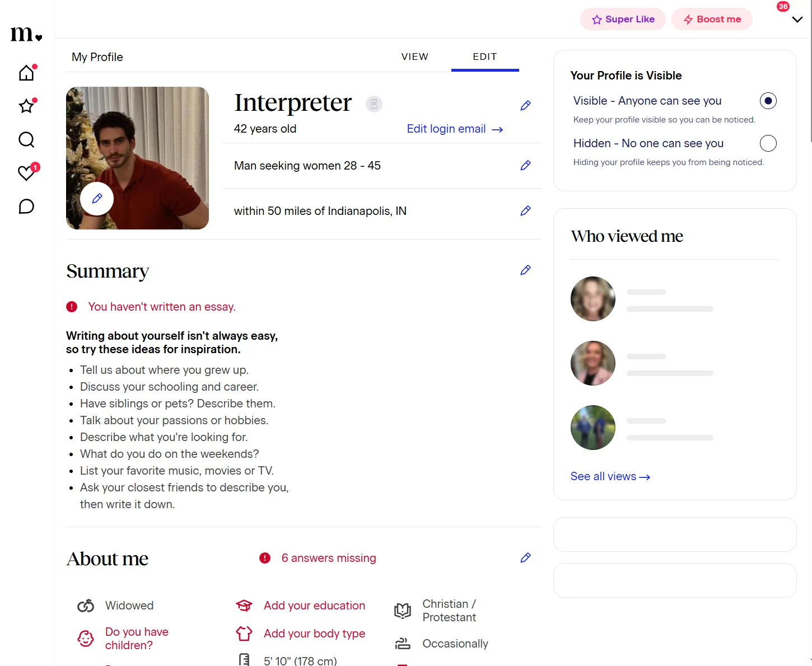The height and width of the screenshot is (666, 812).
Task: Open the Messages chat bubble icon
Action: coord(26,207)
